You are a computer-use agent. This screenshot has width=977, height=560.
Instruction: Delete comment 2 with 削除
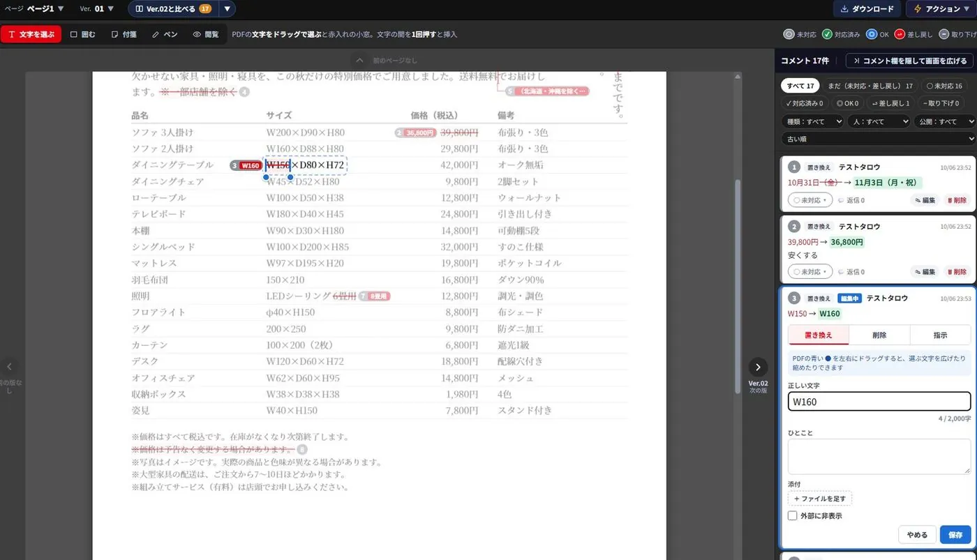957,272
